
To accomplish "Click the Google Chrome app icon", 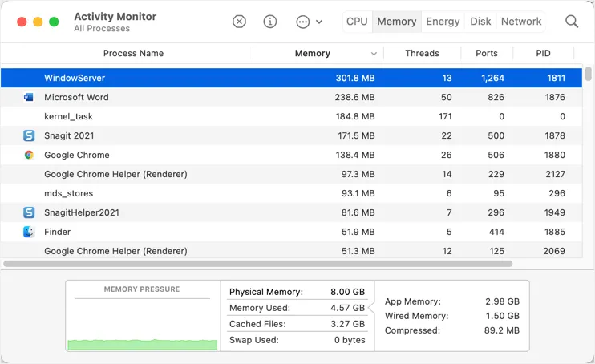I will click(x=29, y=155).
